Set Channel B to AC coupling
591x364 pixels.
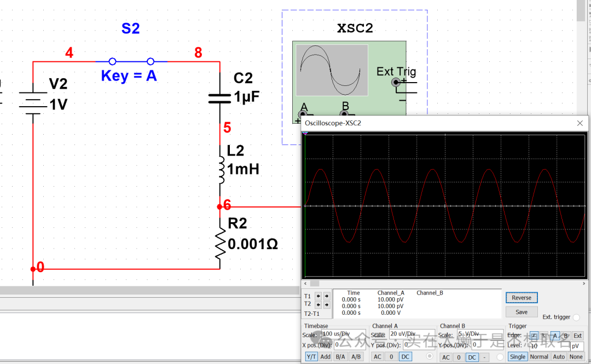[x=446, y=357]
